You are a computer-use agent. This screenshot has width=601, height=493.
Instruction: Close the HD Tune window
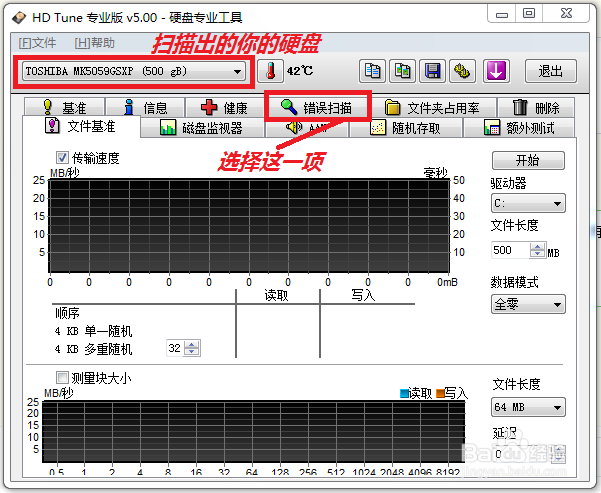567,14
